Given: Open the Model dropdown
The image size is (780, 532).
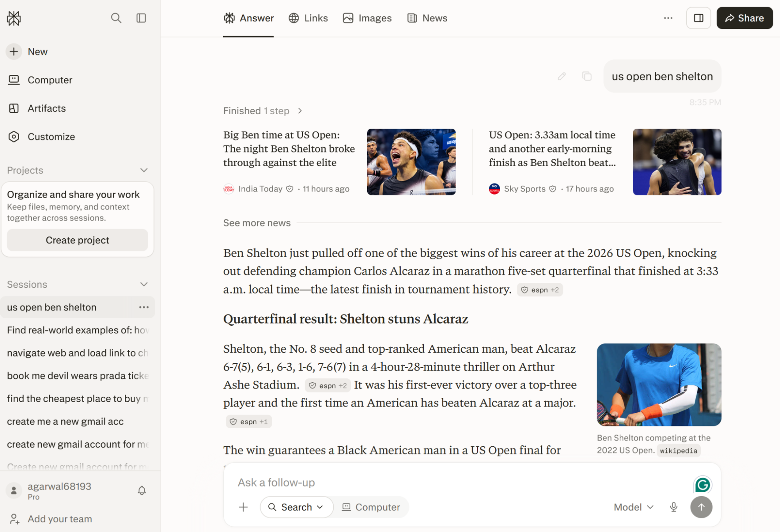Looking at the screenshot, I should click(x=633, y=507).
